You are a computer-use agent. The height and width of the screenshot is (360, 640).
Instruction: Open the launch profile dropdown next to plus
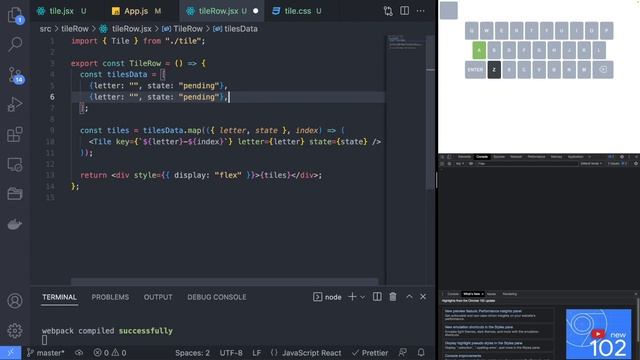click(362, 297)
